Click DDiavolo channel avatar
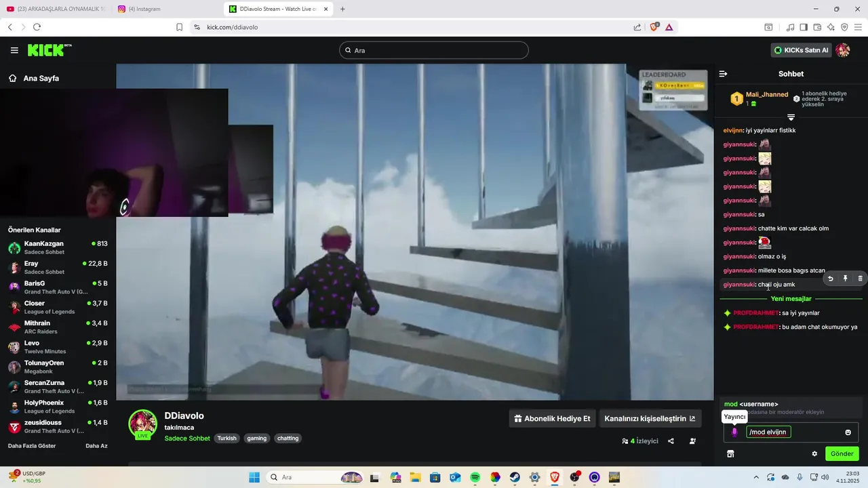Image resolution: width=868 pixels, height=488 pixels. point(143,424)
